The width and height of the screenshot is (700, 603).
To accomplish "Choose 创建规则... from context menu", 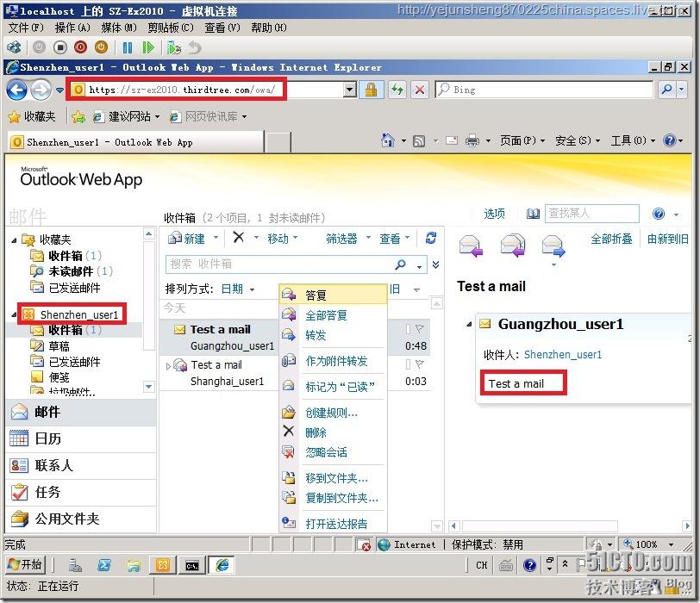I will 333,413.
